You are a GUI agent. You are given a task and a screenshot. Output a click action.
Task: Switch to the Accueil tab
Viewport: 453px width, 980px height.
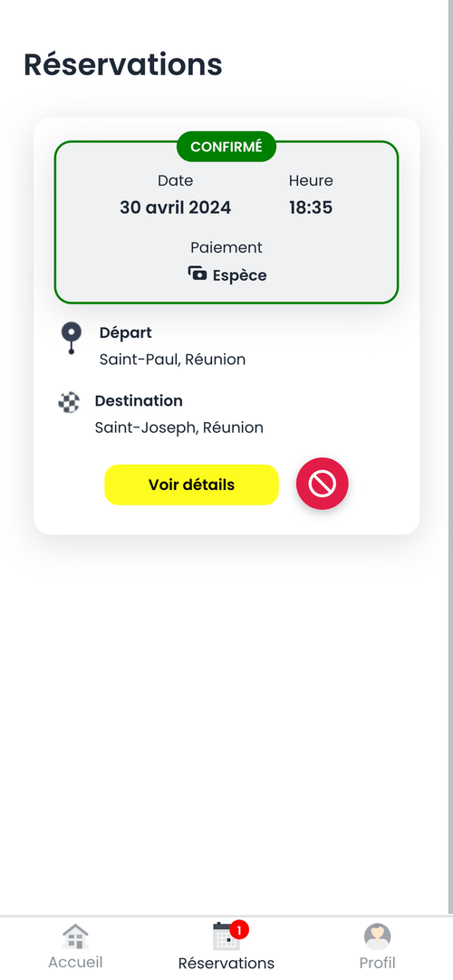click(x=75, y=946)
